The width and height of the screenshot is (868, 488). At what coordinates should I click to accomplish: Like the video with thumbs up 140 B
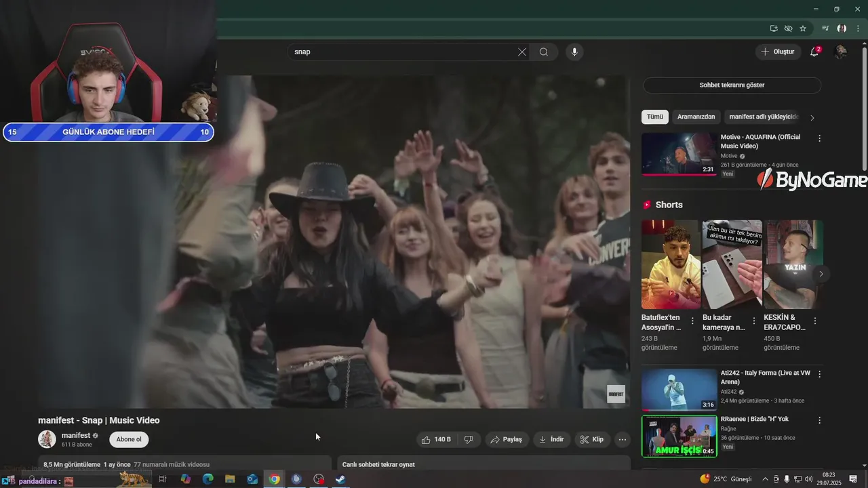436,440
